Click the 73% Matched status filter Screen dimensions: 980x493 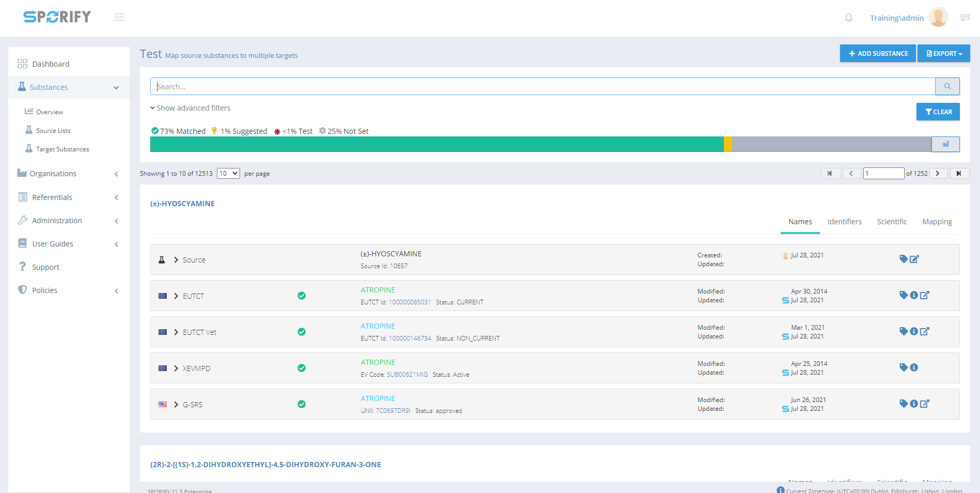178,131
